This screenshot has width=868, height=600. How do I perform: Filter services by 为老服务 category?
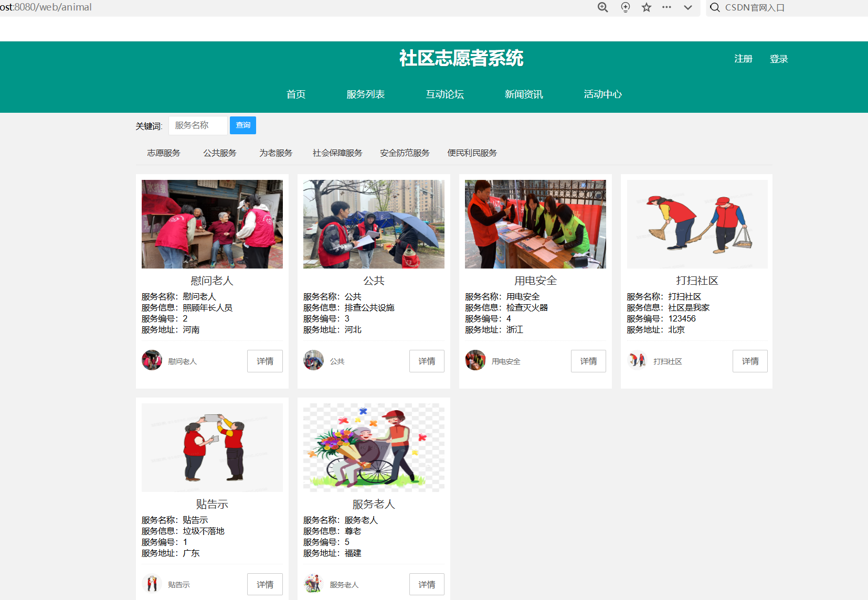pos(276,153)
